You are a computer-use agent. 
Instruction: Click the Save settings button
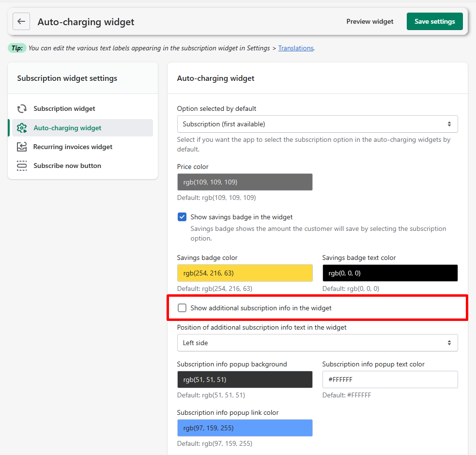point(435,22)
